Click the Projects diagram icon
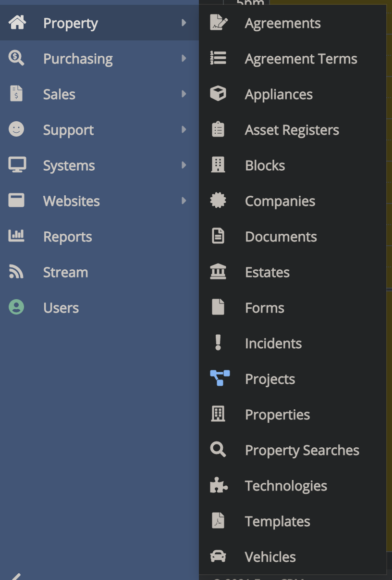The width and height of the screenshot is (392, 580). tap(220, 378)
